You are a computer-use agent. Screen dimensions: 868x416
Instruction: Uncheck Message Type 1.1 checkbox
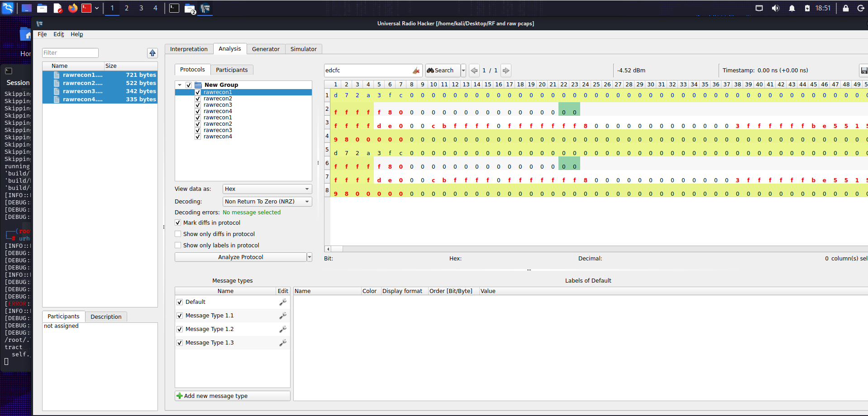(180, 316)
